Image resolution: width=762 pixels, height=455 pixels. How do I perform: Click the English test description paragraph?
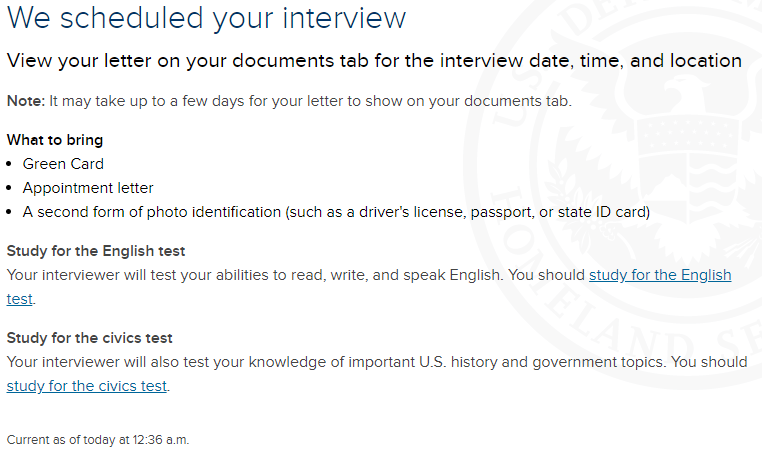click(369, 287)
